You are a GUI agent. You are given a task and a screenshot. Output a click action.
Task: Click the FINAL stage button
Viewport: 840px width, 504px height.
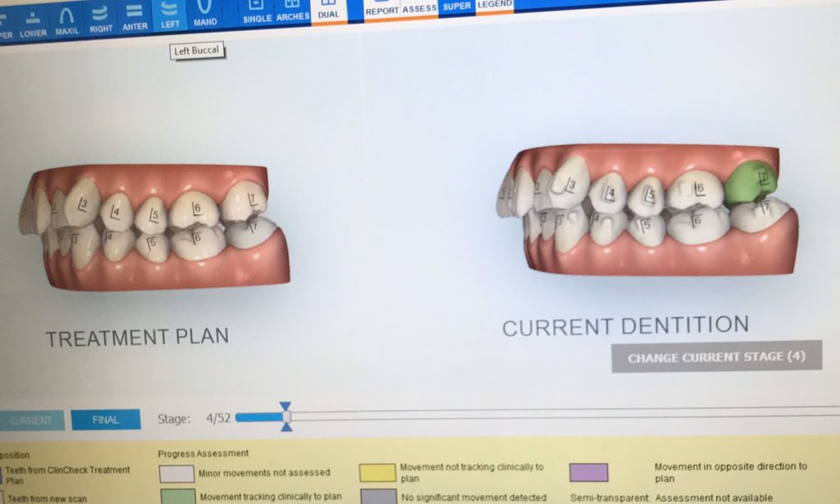pos(106,420)
